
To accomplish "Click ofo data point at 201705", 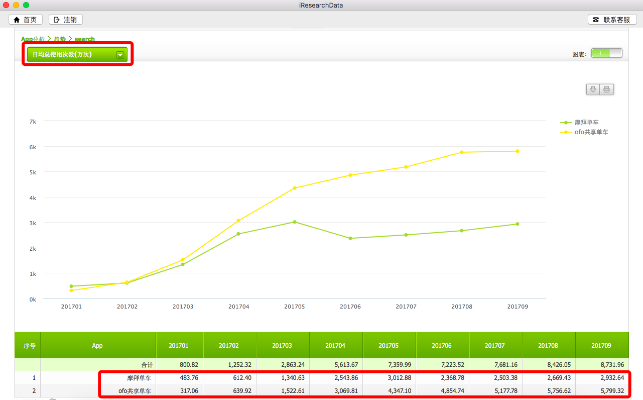I will click(294, 187).
